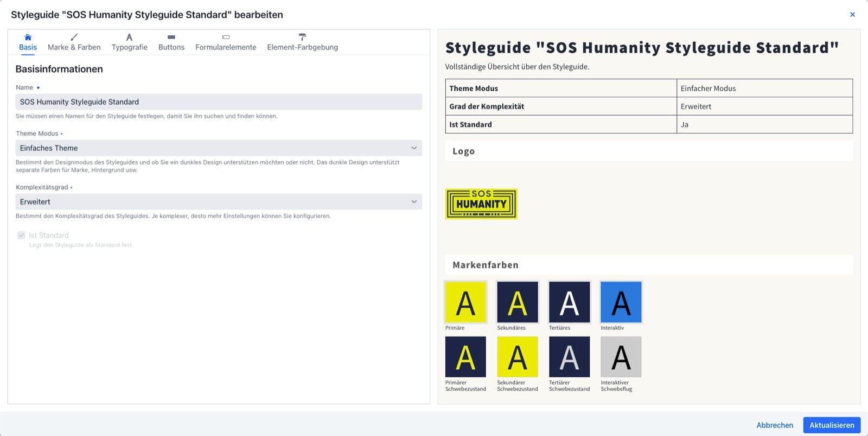Select the Tertiäres color swatch

point(569,302)
